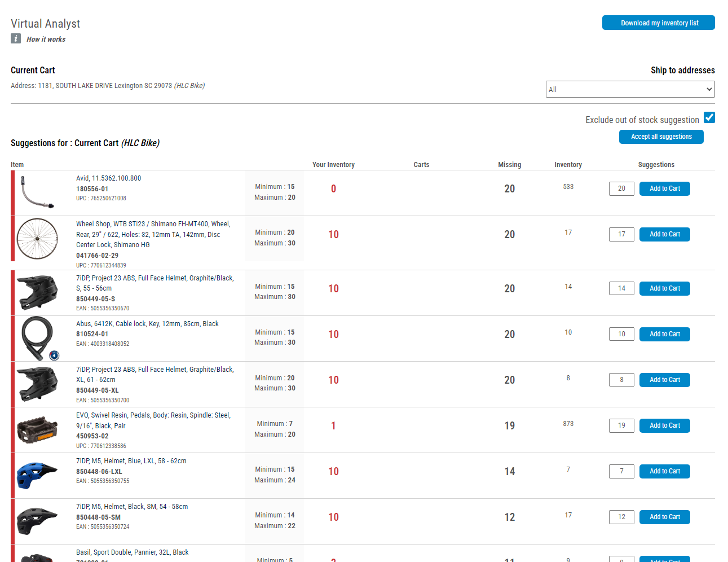Open the Ship to addresses dropdown
The height and width of the screenshot is (562, 728).
(629, 89)
